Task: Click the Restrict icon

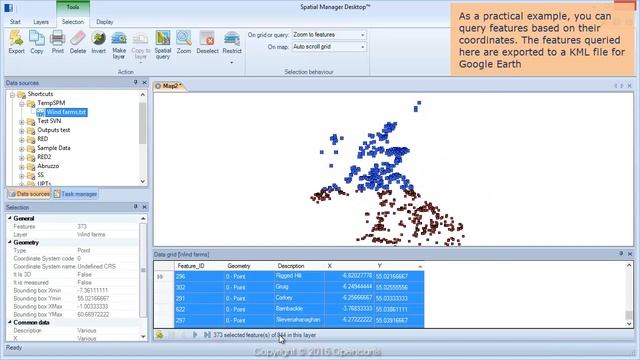Action: pos(232,39)
